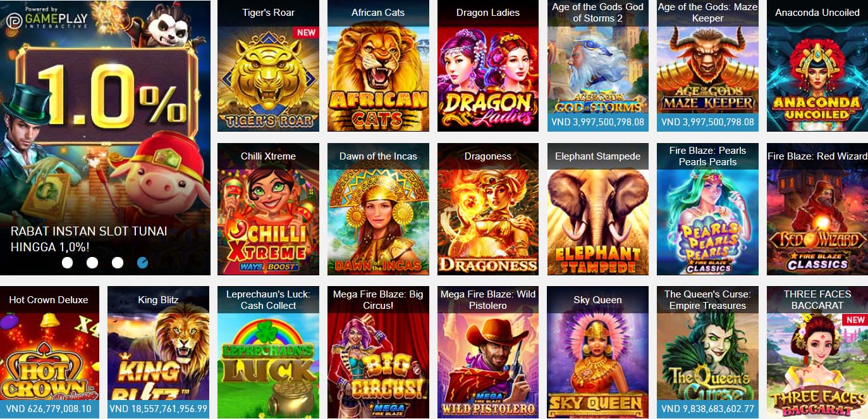Open the Tiger's Roar slot game
The height and width of the screenshot is (419, 868).
[268, 66]
